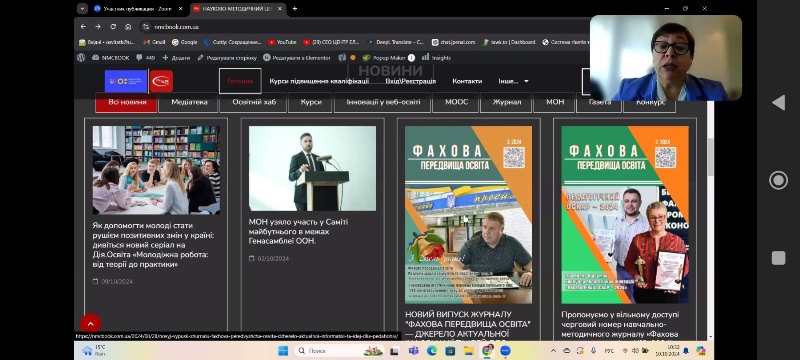Open the Пропонуємо у вільному доступі headline
The width and height of the screenshot is (800, 360).
[x=620, y=324]
